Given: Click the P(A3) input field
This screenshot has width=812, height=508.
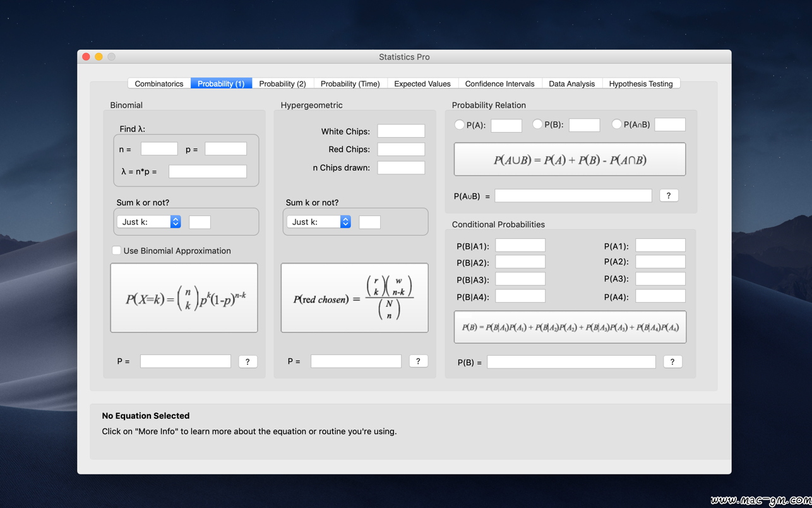Looking at the screenshot, I should pyautogui.click(x=660, y=279).
